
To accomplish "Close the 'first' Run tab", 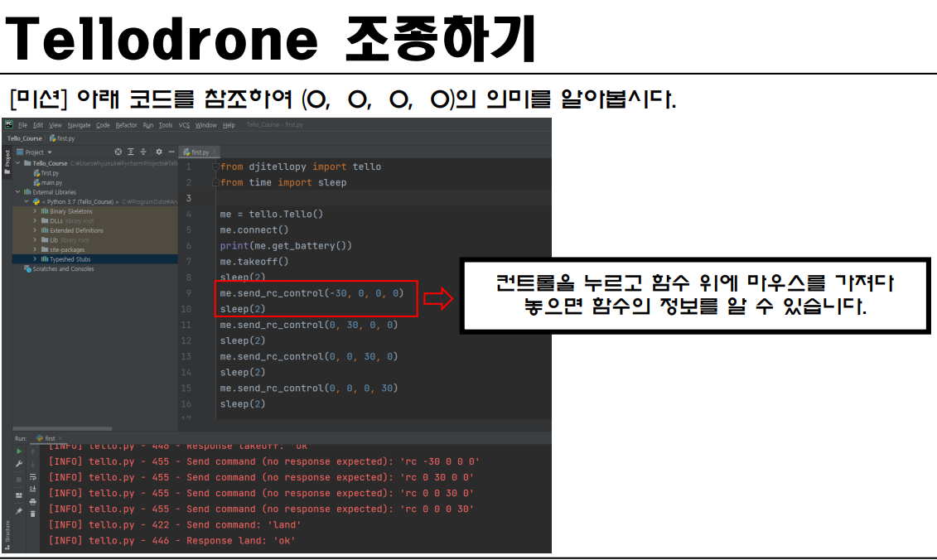I will point(59,438).
